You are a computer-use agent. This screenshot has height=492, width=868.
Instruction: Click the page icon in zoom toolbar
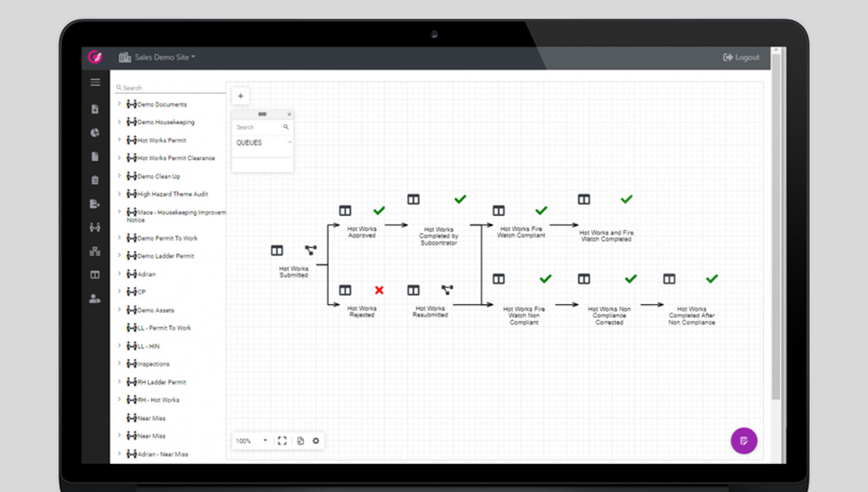click(x=301, y=440)
